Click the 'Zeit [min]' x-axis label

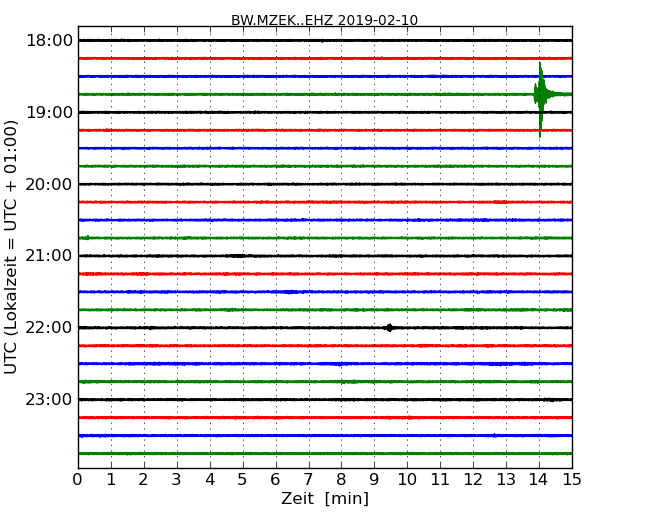(x=324, y=499)
